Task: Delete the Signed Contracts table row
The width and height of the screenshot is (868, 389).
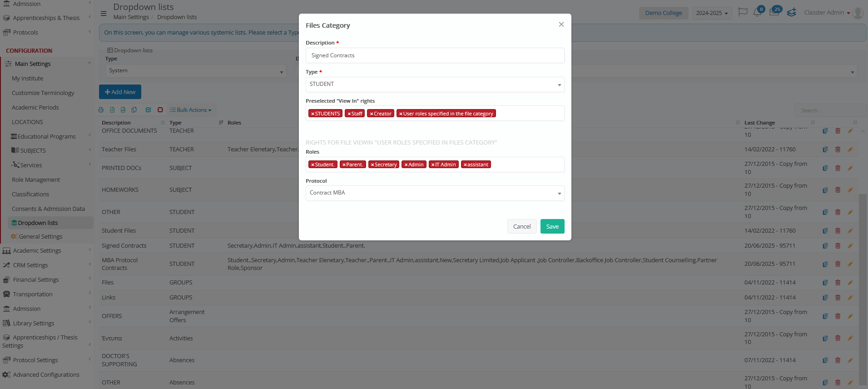Action: point(838,246)
